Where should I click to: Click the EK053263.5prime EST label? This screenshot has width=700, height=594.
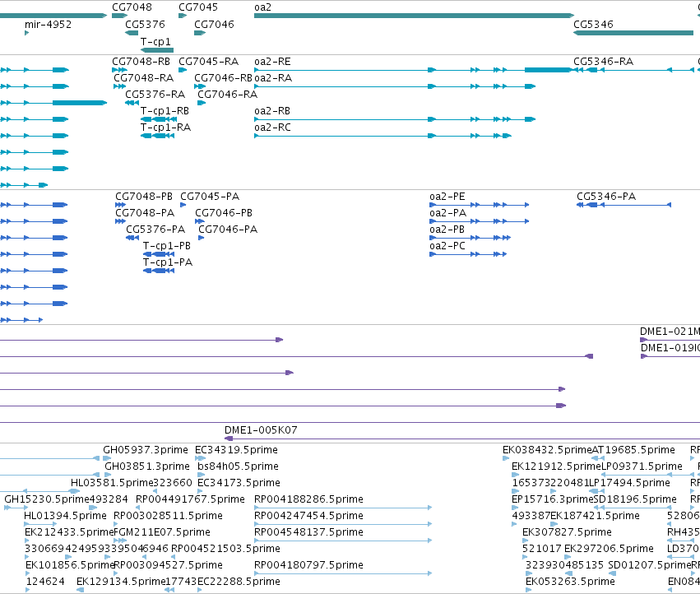(570, 582)
